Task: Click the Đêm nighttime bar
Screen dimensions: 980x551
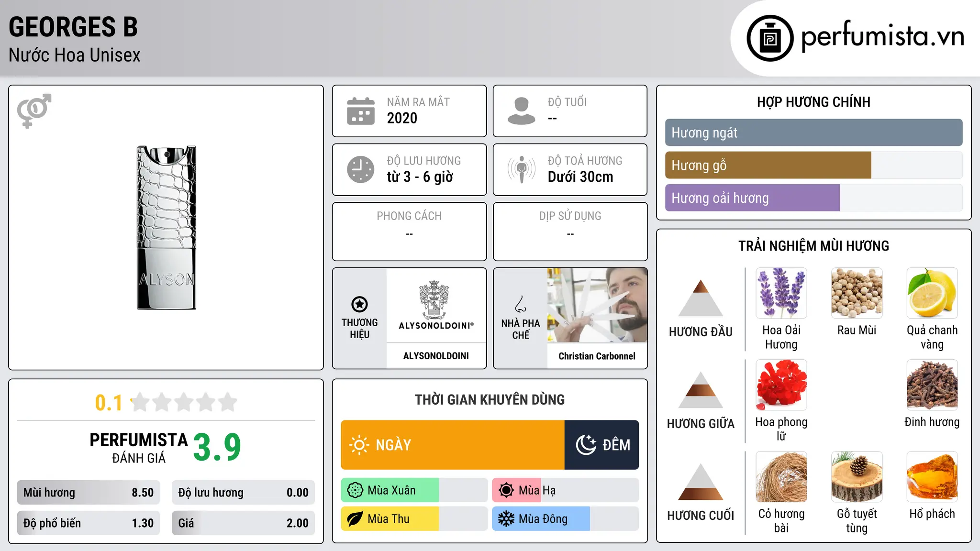Action: pyautogui.click(x=602, y=445)
